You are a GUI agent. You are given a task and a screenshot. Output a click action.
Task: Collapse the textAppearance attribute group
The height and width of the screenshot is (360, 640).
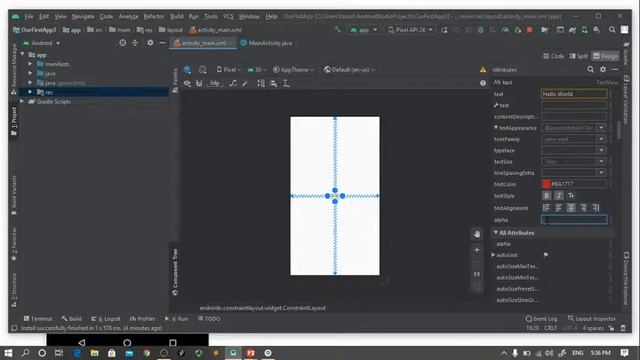496,128
